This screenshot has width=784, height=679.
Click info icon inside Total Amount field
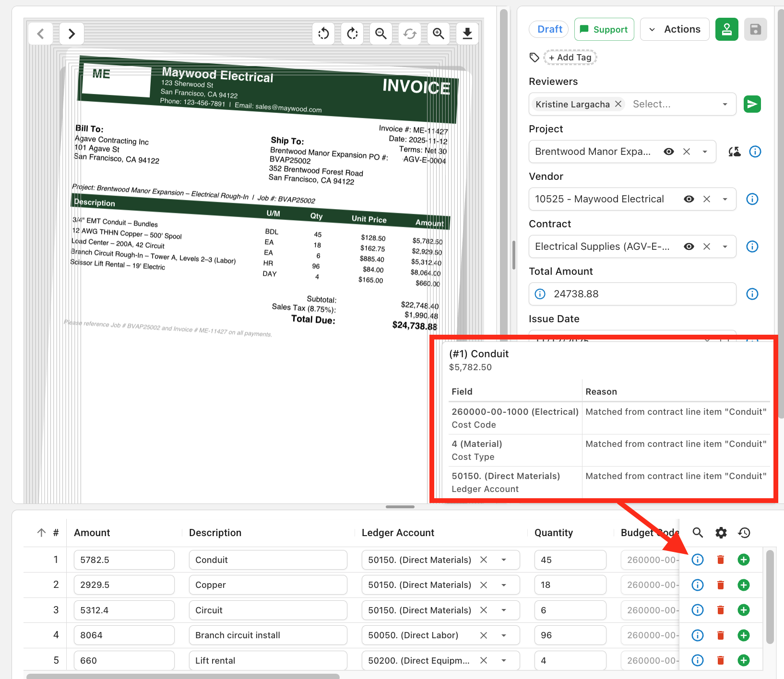[540, 294]
